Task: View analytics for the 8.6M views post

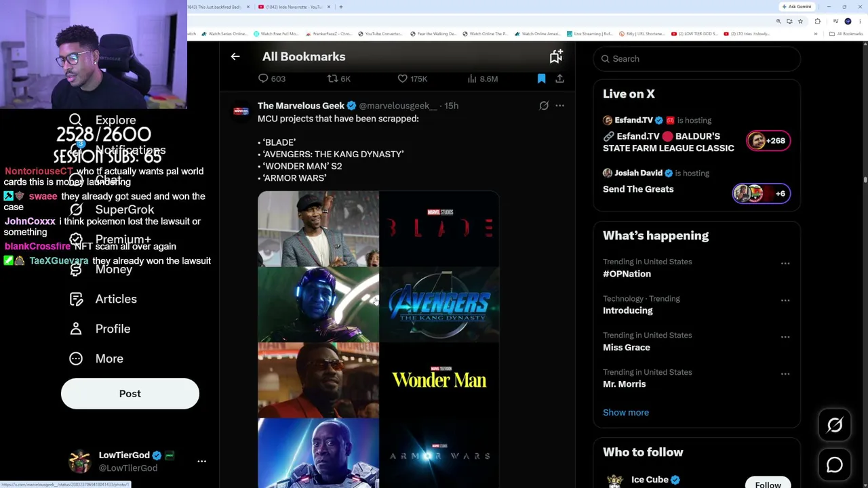Action: click(482, 79)
